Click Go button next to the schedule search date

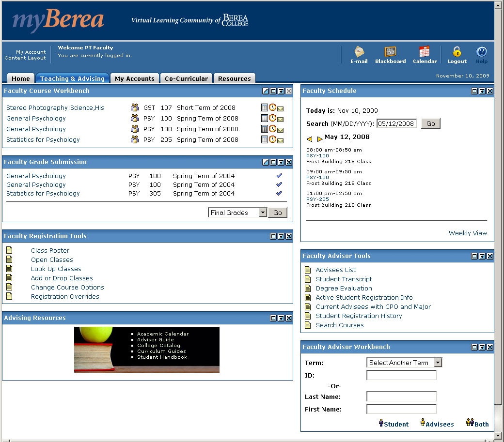click(x=431, y=123)
